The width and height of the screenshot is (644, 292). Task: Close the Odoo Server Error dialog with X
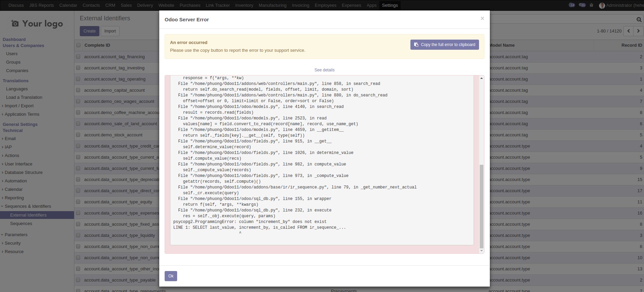pos(482,19)
